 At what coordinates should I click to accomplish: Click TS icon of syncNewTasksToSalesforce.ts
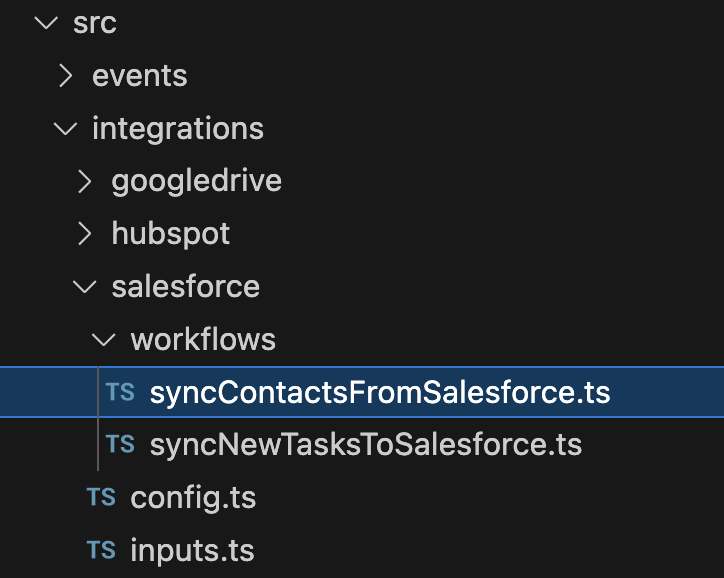coord(120,444)
